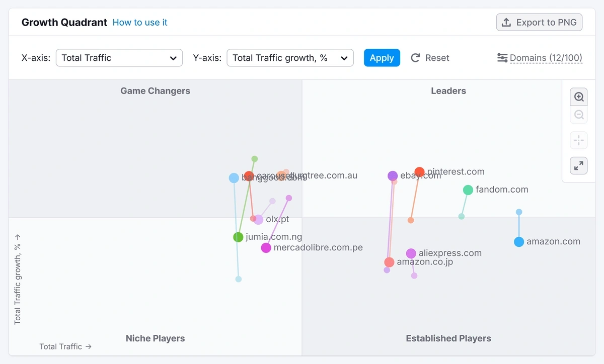Select the jumia.com.ng data point

pyautogui.click(x=238, y=237)
